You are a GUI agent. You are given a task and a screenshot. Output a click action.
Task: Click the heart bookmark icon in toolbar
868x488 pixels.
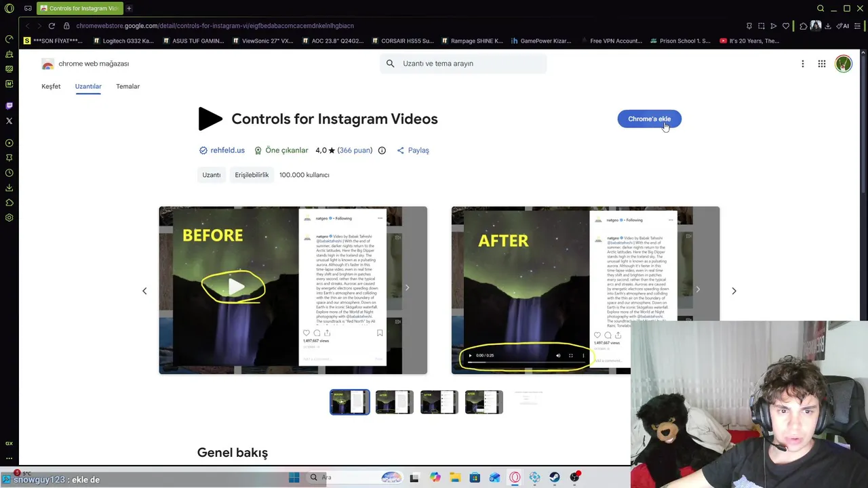click(786, 26)
